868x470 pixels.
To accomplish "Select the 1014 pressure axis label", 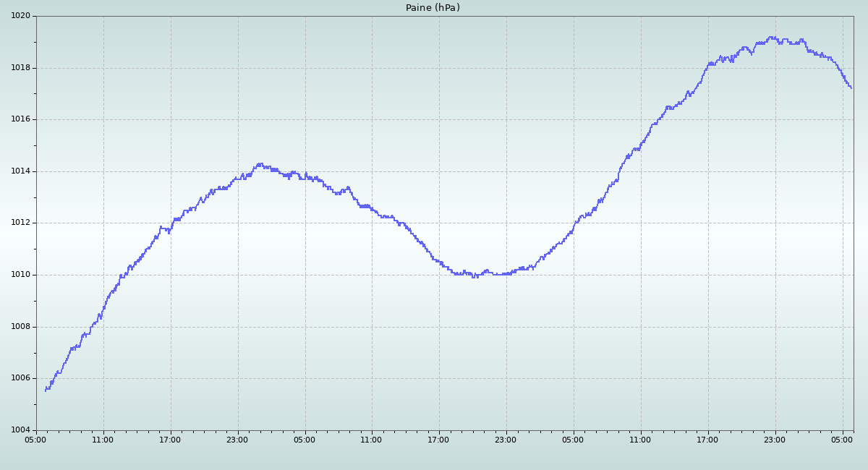I will (20, 171).
